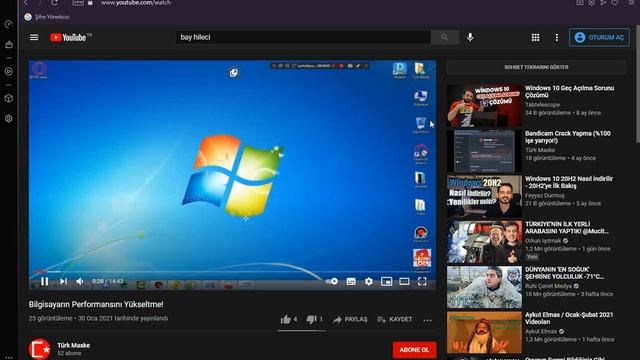Screen dimensions: 640x360
Task: Reload the page with browser refresh
Action: [54, 3]
